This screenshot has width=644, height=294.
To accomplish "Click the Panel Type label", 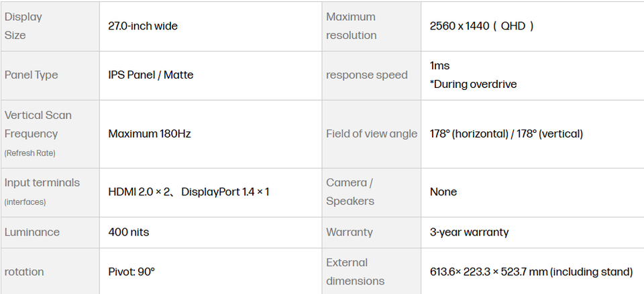I will pyautogui.click(x=32, y=75).
